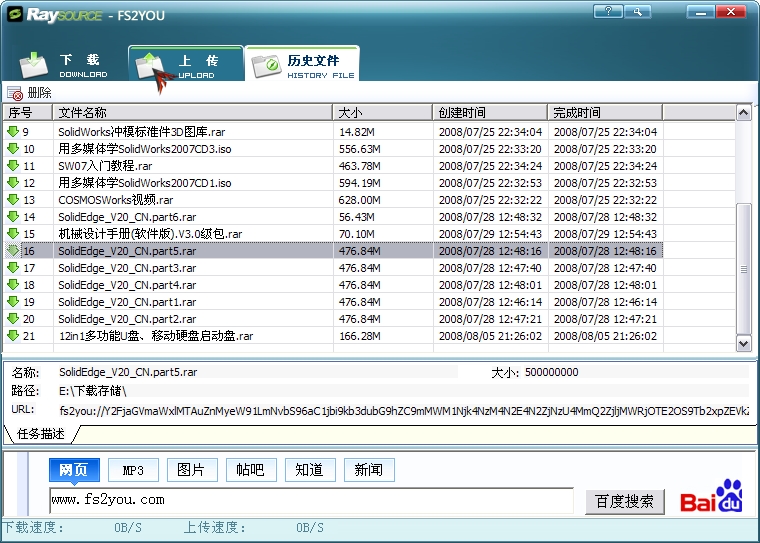
Task: Select the 新闻 search category
Action: (x=369, y=470)
